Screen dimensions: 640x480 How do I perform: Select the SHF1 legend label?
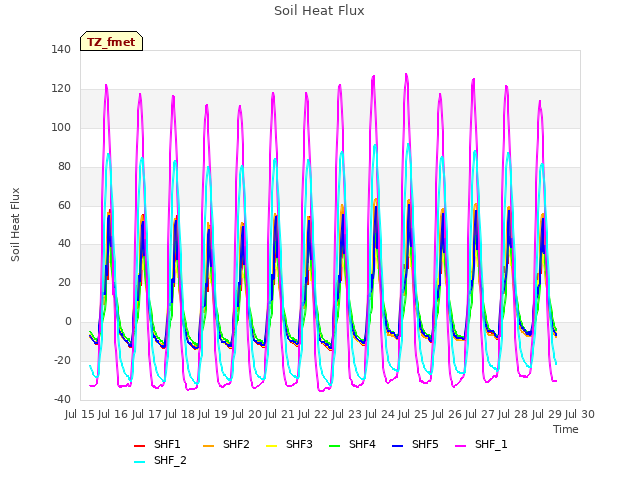[x=167, y=444]
